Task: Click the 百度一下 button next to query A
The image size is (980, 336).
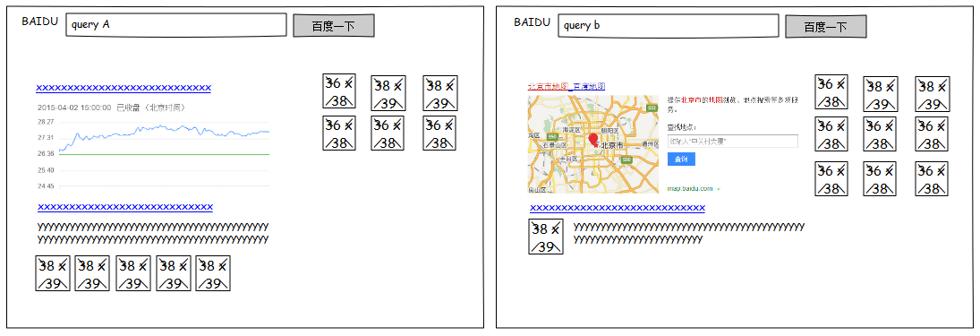Action: tap(334, 26)
